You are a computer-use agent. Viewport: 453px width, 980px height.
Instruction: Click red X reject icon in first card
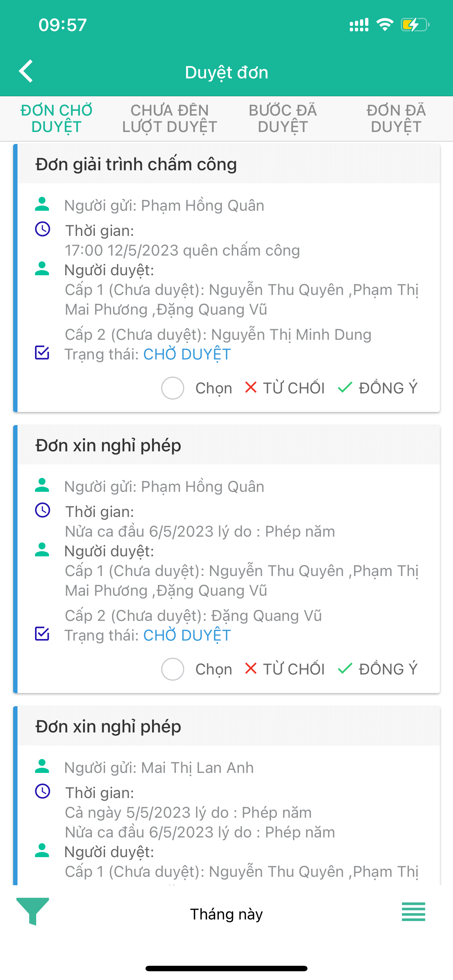251,387
